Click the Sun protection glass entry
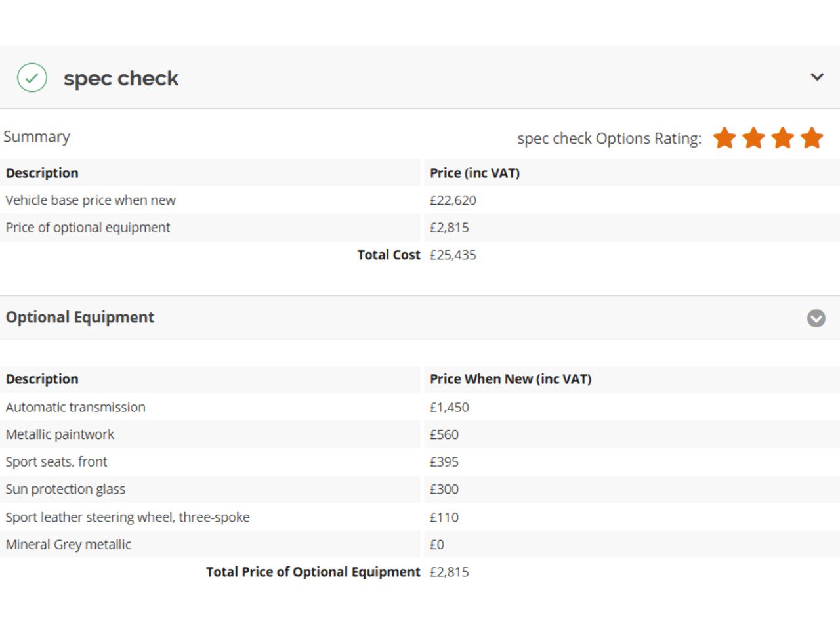Screen dimensions: 840x630 tap(65, 490)
